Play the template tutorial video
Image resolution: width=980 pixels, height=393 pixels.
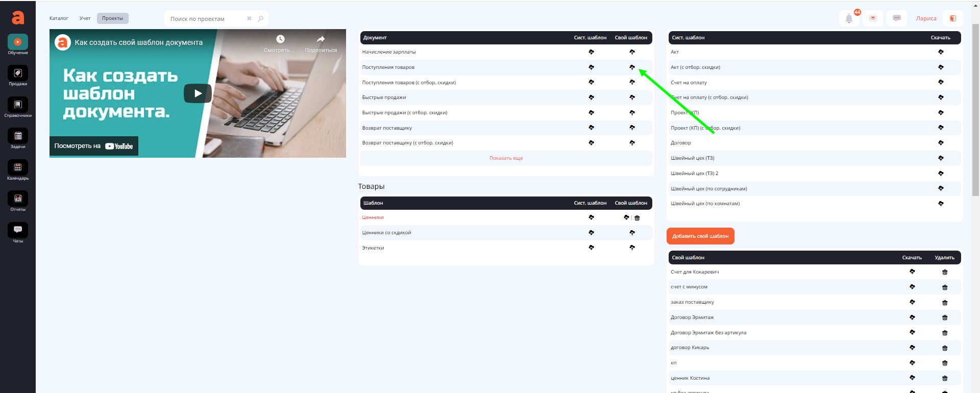[198, 93]
